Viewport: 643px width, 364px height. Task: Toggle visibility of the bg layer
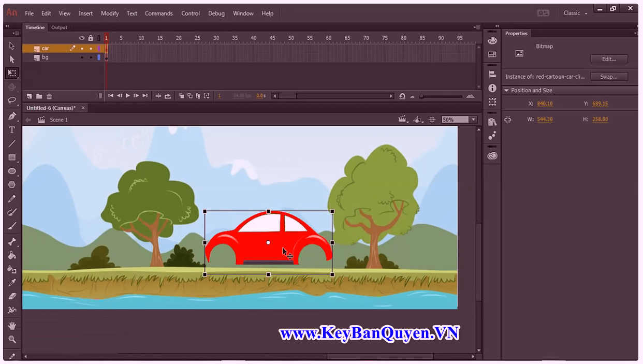[x=81, y=57]
